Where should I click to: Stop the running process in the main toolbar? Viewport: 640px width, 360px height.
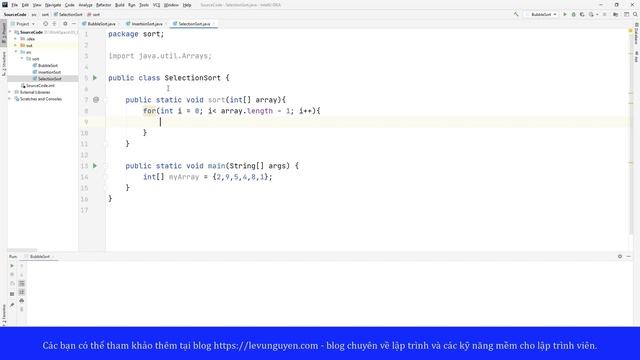coord(605,14)
